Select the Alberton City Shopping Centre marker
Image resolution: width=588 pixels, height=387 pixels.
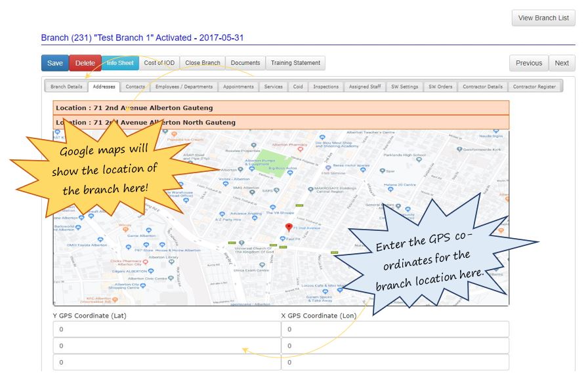click(x=143, y=286)
